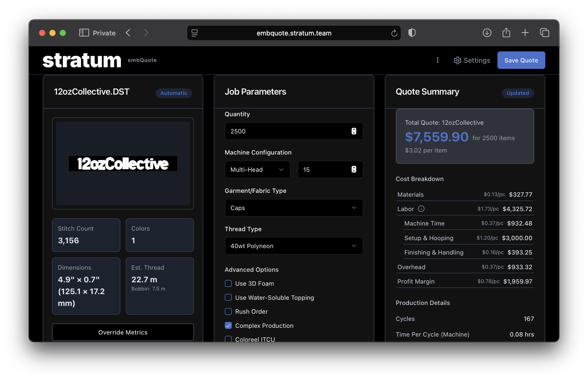Open the three-dot more options menu
Image resolution: width=588 pixels, height=380 pixels.
(438, 60)
